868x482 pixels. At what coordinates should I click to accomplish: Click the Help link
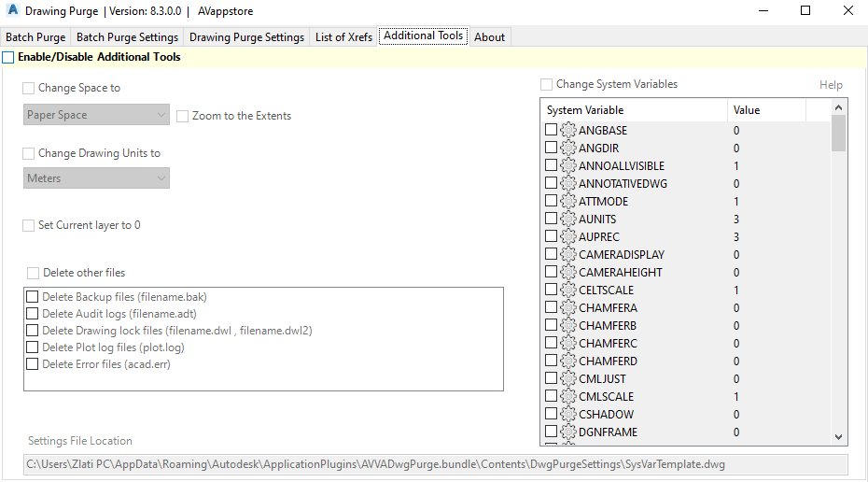click(x=831, y=85)
